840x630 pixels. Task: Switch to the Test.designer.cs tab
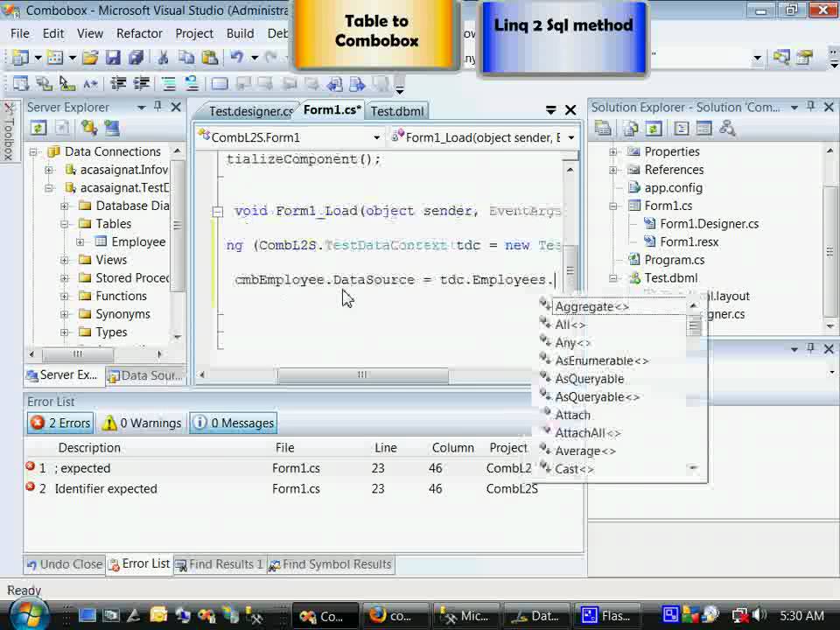click(x=249, y=111)
